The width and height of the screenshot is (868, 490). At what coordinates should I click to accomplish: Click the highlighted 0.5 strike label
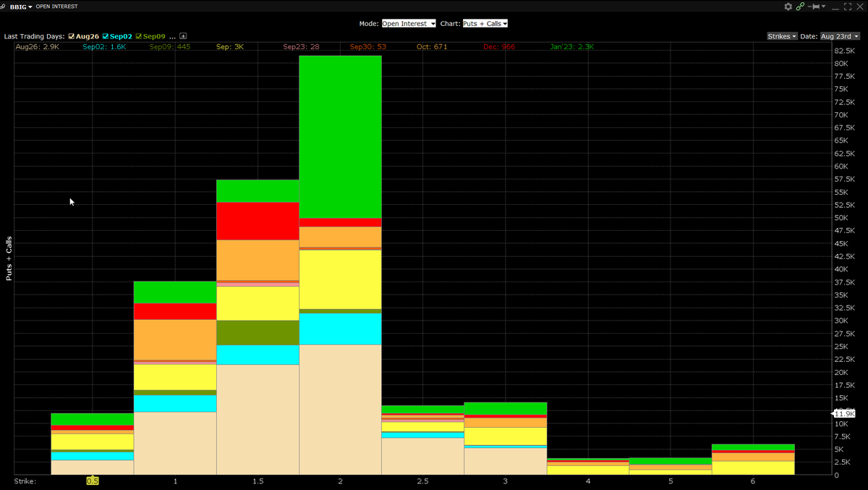93,480
